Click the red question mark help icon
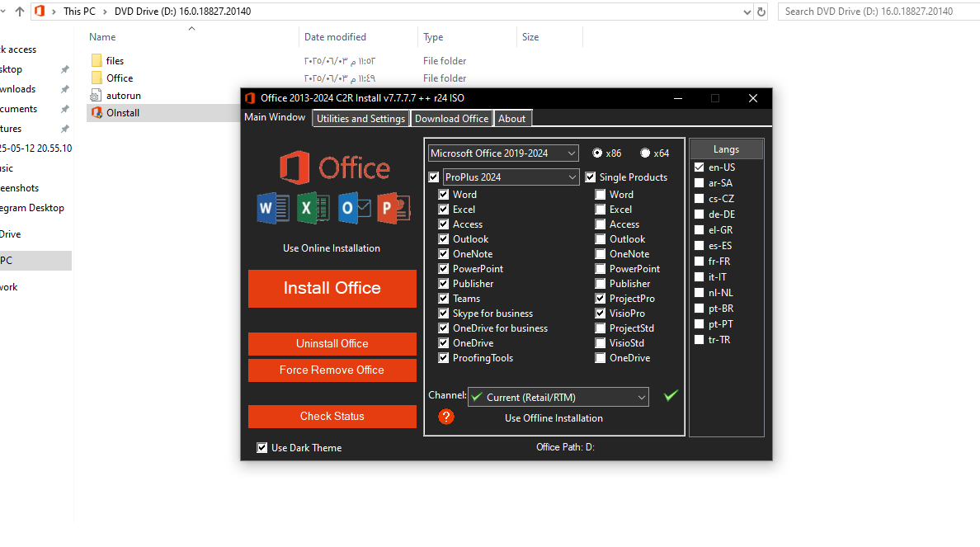 click(x=445, y=417)
